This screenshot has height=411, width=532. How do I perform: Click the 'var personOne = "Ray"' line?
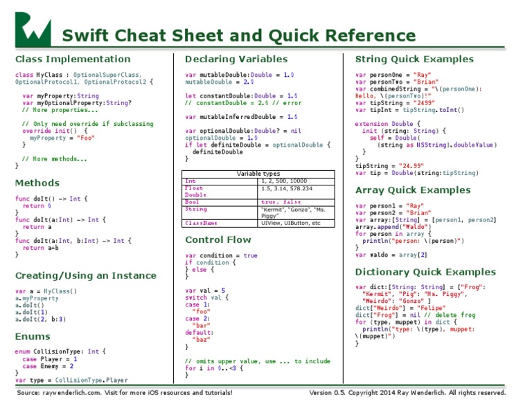(393, 75)
